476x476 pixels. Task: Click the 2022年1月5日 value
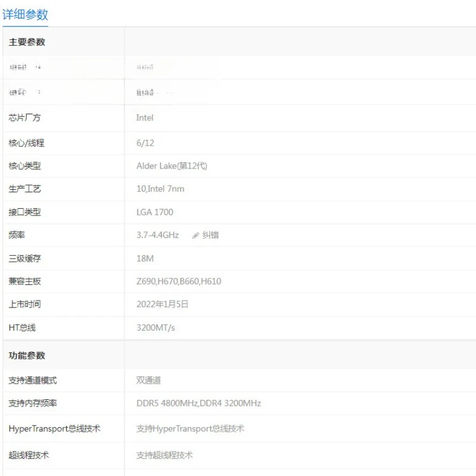(162, 304)
